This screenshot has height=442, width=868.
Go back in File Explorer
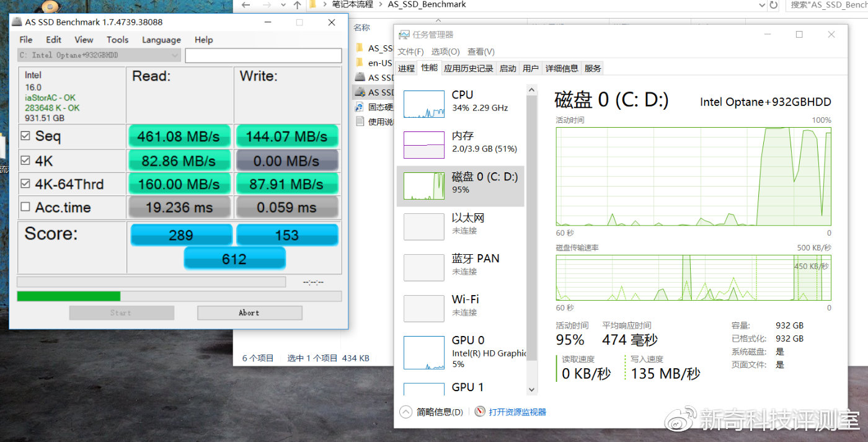246,5
